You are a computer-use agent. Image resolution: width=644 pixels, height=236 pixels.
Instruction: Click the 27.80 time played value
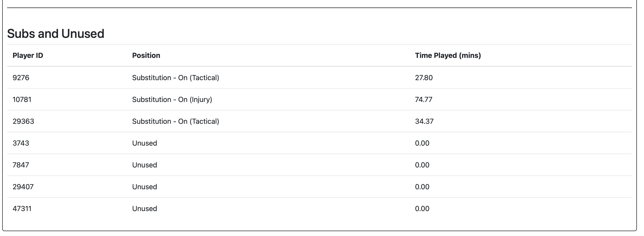424,78
